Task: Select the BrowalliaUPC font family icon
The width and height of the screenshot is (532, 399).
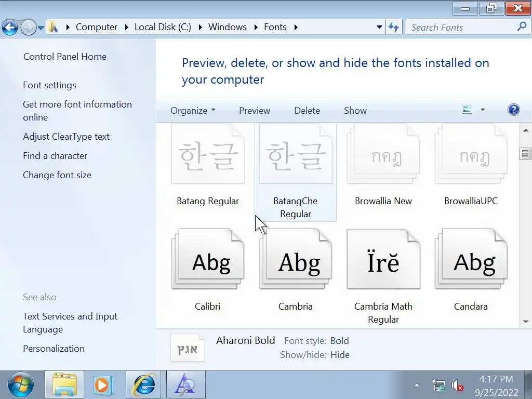Action: pyautogui.click(x=471, y=154)
